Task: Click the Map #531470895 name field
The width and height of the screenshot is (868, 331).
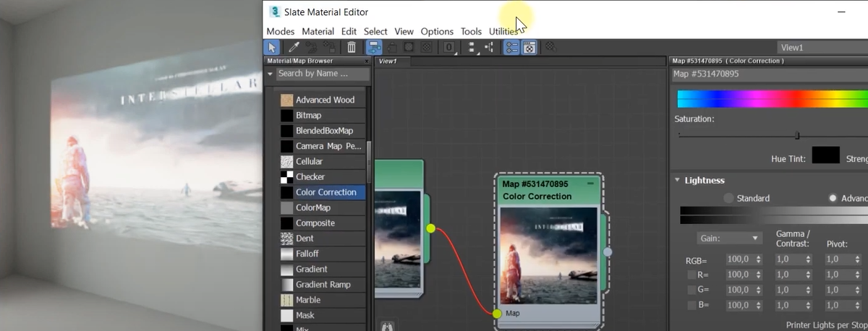Action: pyautogui.click(x=770, y=74)
